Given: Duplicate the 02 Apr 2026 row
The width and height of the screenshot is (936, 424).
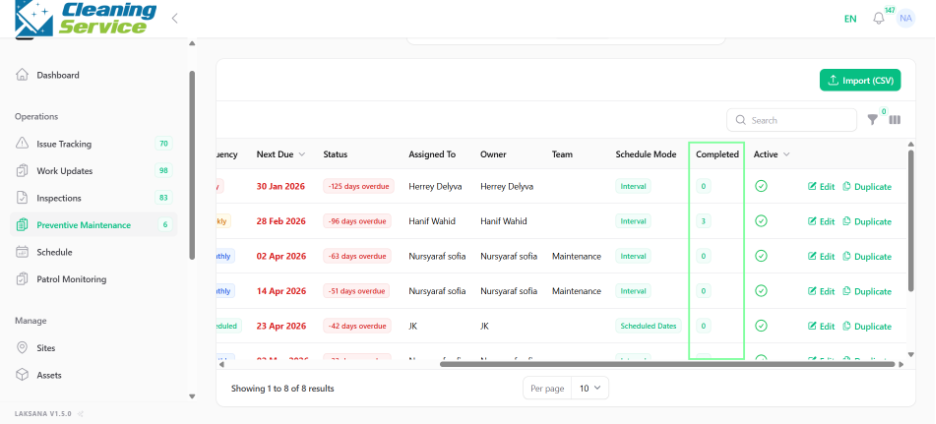Looking at the screenshot, I should point(867,256).
